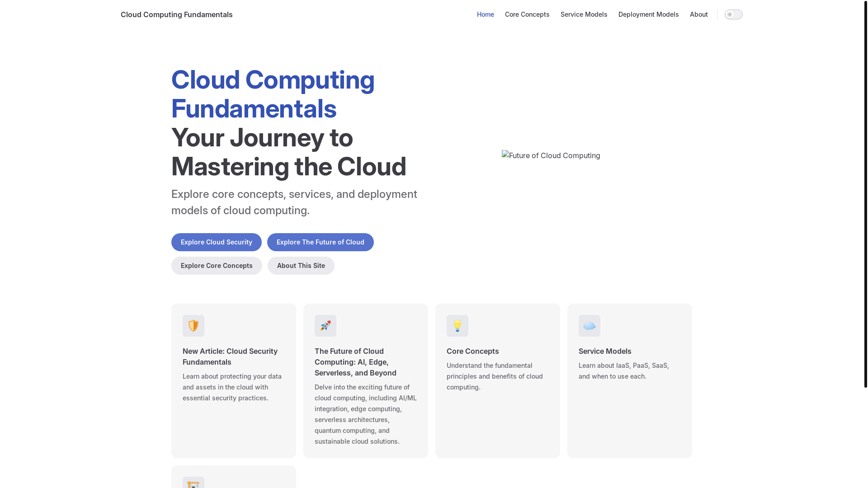
Task: Click text 'Delve into the exciting future'
Action: coord(366,414)
